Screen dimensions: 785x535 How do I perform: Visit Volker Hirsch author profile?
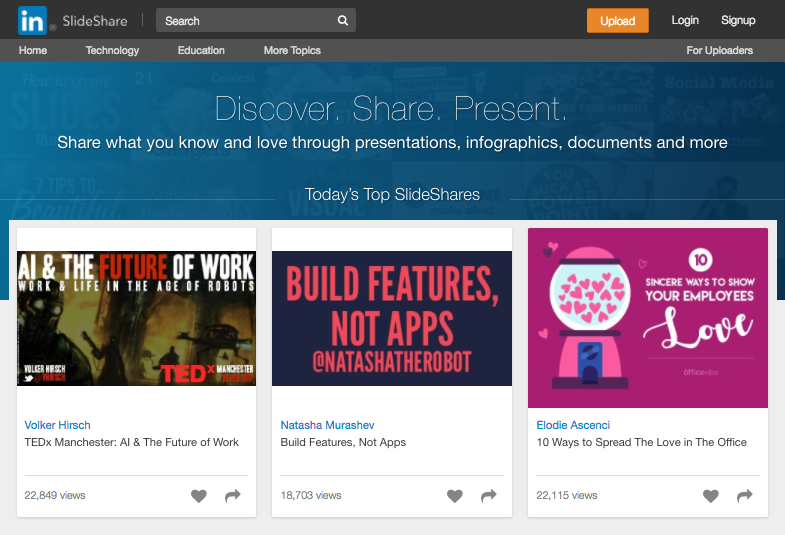(x=58, y=425)
